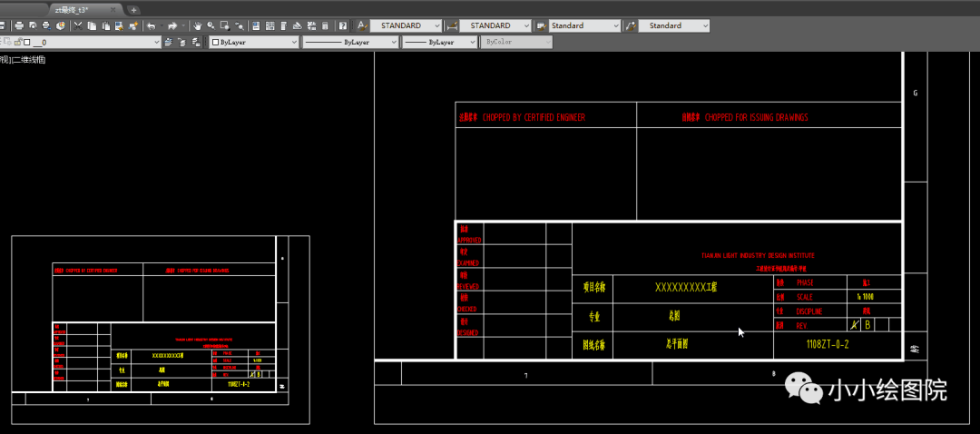Open the multileader style Standard dropdown
The height and width of the screenshot is (434, 980).
point(673,25)
